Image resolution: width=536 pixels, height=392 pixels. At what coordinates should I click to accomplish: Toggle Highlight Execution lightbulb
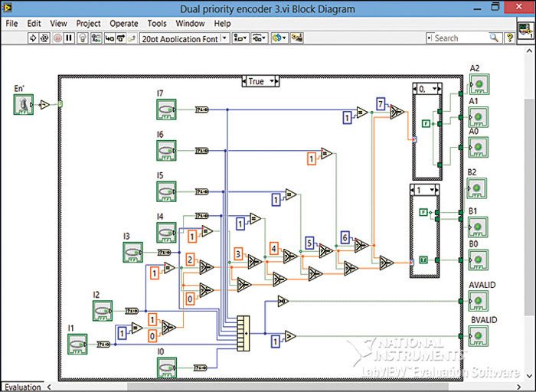click(x=82, y=38)
